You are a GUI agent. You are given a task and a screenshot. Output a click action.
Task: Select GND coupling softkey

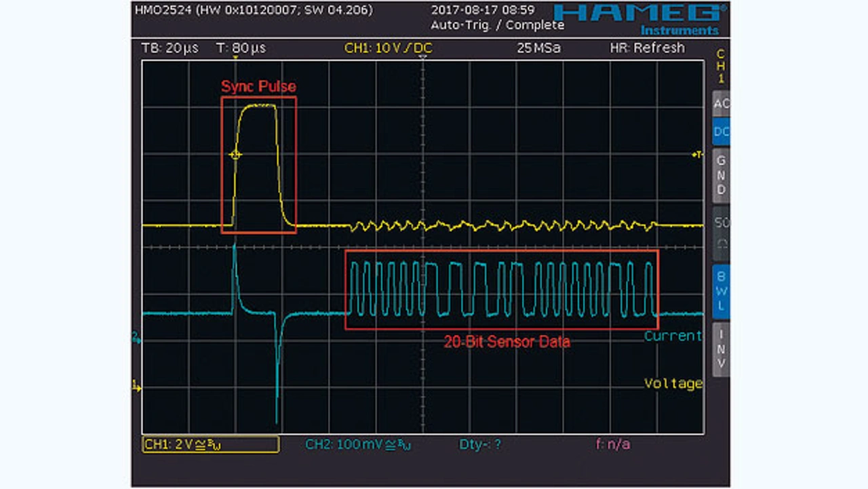(721, 175)
